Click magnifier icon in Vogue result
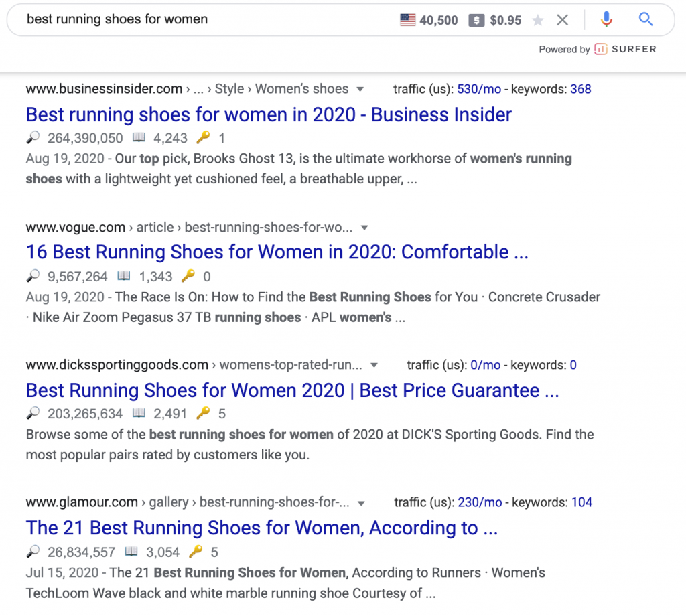The height and width of the screenshot is (616, 686). pos(33,276)
